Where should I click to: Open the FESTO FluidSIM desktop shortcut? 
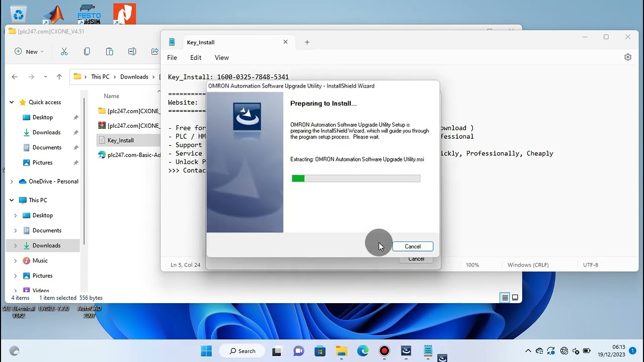pyautogui.click(x=89, y=14)
